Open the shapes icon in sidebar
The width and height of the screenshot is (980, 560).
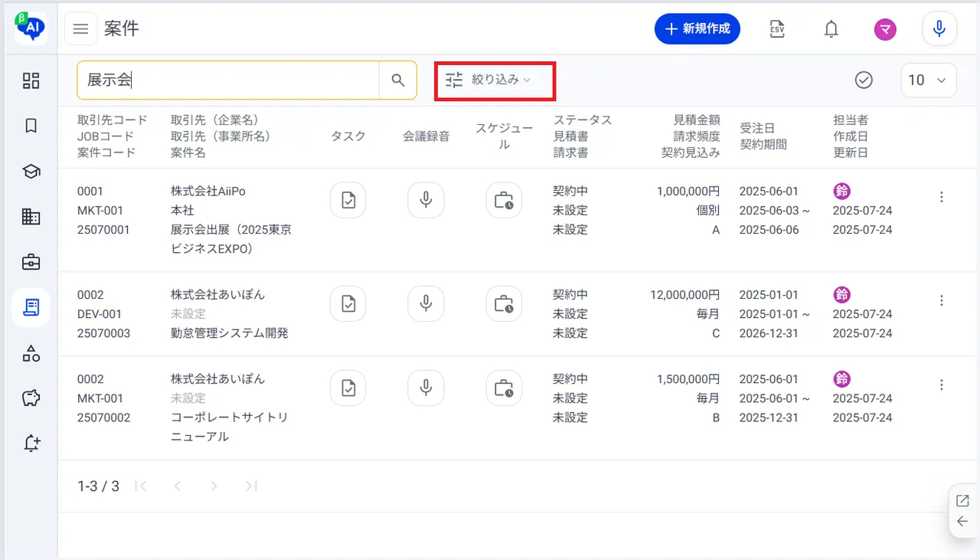31,352
